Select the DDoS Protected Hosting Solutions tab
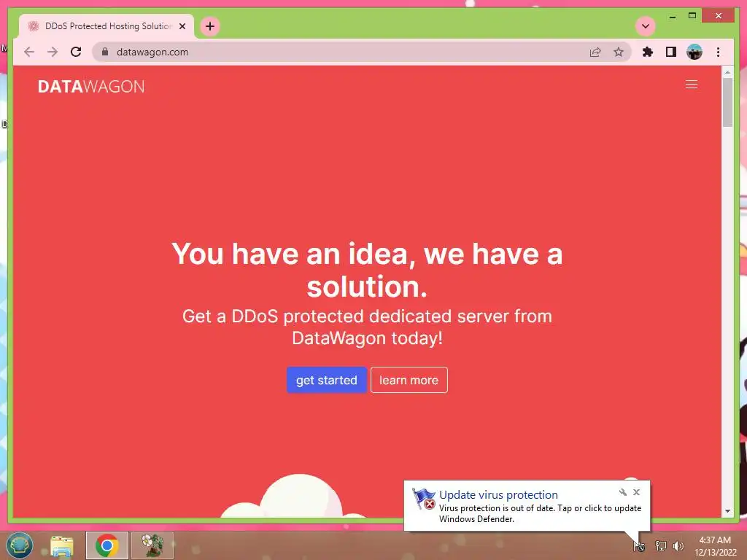Image resolution: width=747 pixels, height=560 pixels. (x=107, y=26)
